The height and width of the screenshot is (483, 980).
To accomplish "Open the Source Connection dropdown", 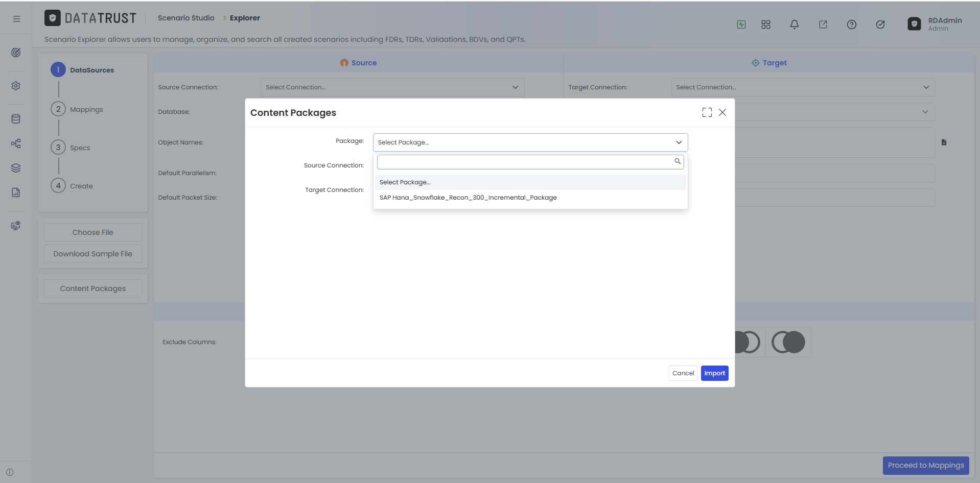I will pos(392,87).
